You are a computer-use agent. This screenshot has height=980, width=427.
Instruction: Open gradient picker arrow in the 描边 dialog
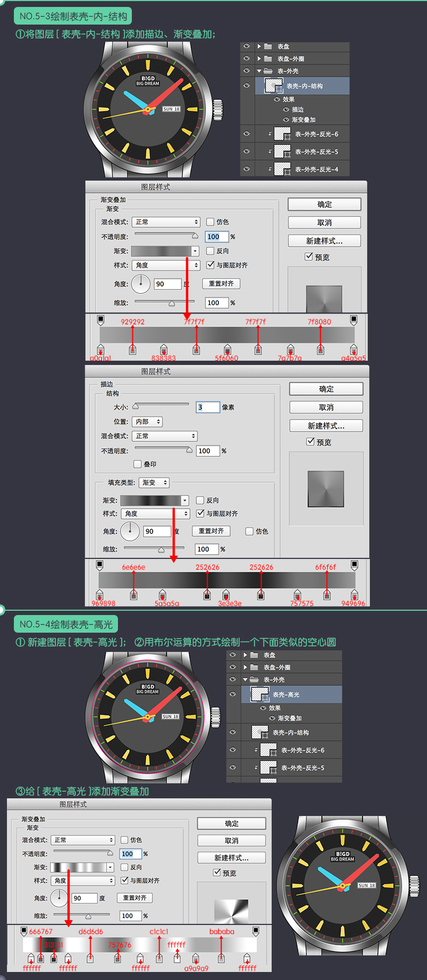pyautogui.click(x=185, y=500)
